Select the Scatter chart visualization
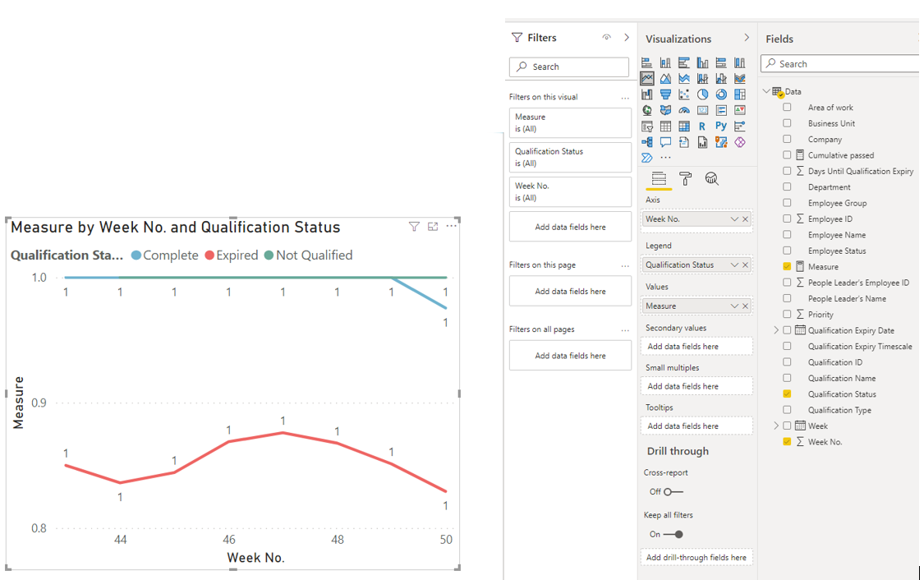Image resolution: width=924 pixels, height=580 pixels. click(x=684, y=94)
